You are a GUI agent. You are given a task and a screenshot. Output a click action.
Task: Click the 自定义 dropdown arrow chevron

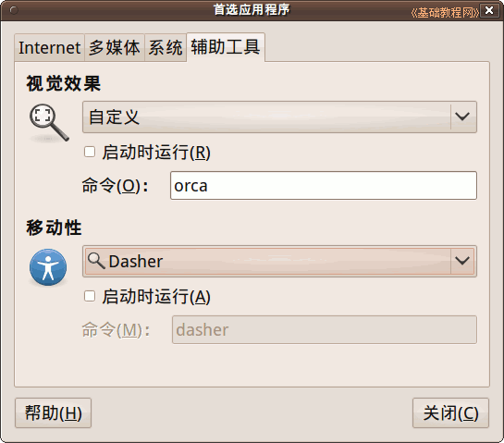pyautogui.click(x=462, y=117)
